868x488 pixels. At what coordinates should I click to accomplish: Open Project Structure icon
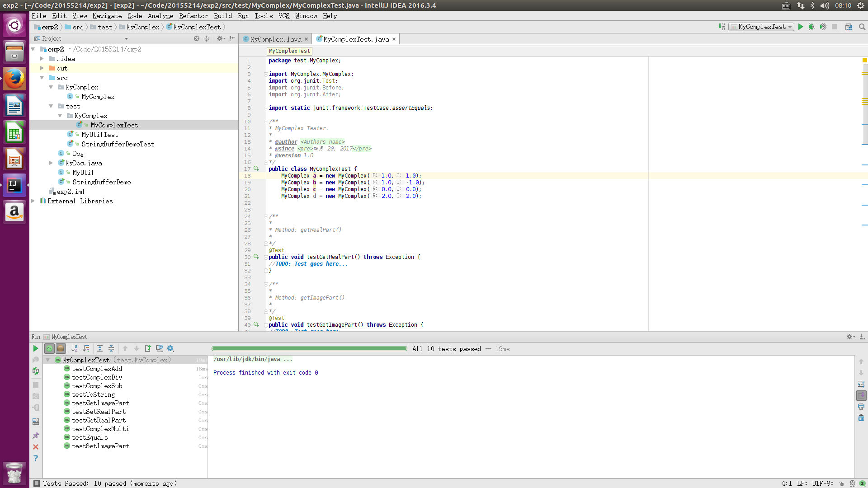coord(849,27)
